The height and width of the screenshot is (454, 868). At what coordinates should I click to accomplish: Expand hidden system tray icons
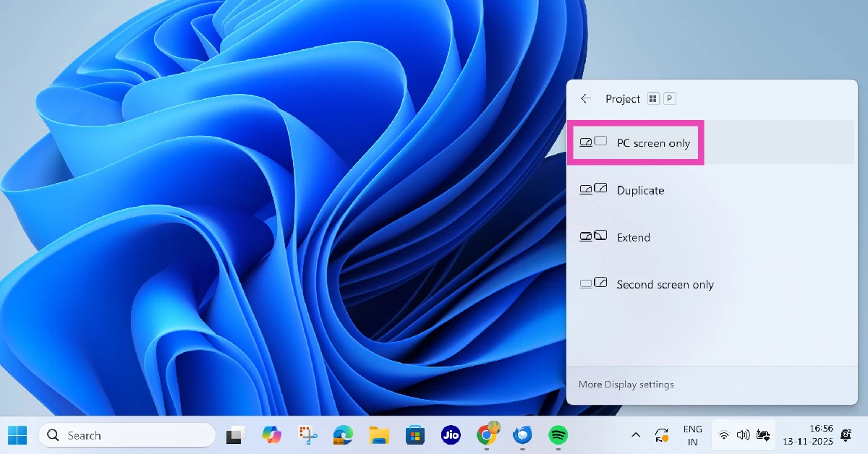(x=635, y=434)
